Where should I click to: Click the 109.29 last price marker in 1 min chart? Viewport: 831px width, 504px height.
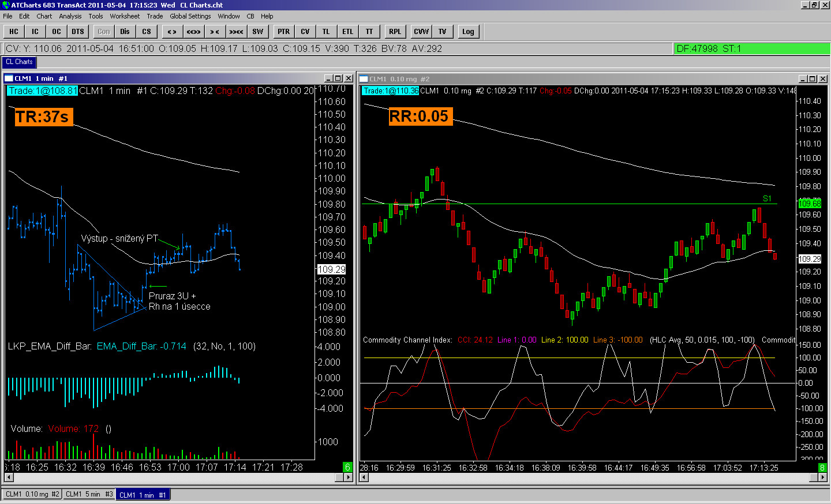tap(331, 269)
